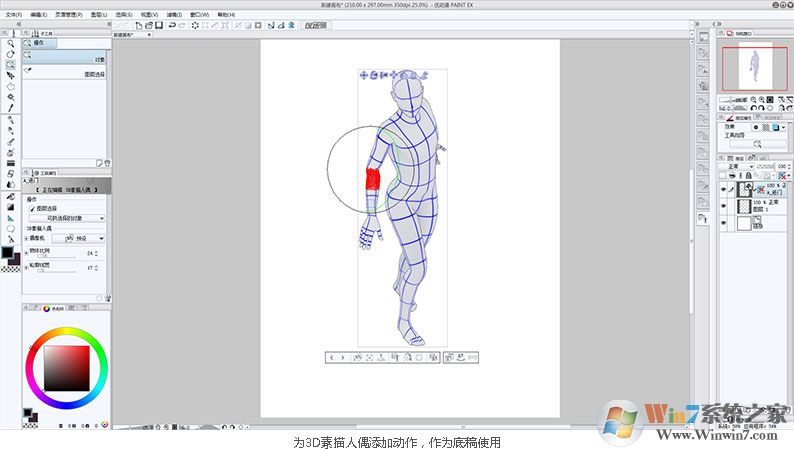The width and height of the screenshot is (794, 449).
Task: Click the Save icon in the top toolbar
Action: click(x=158, y=25)
